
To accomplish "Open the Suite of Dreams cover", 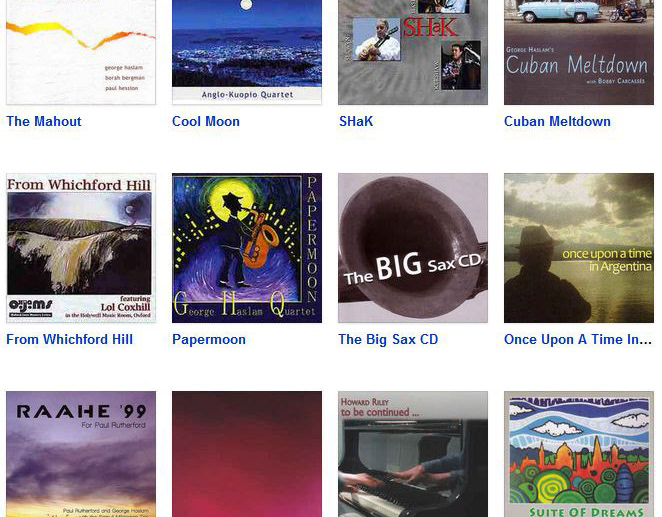I will tap(579, 454).
